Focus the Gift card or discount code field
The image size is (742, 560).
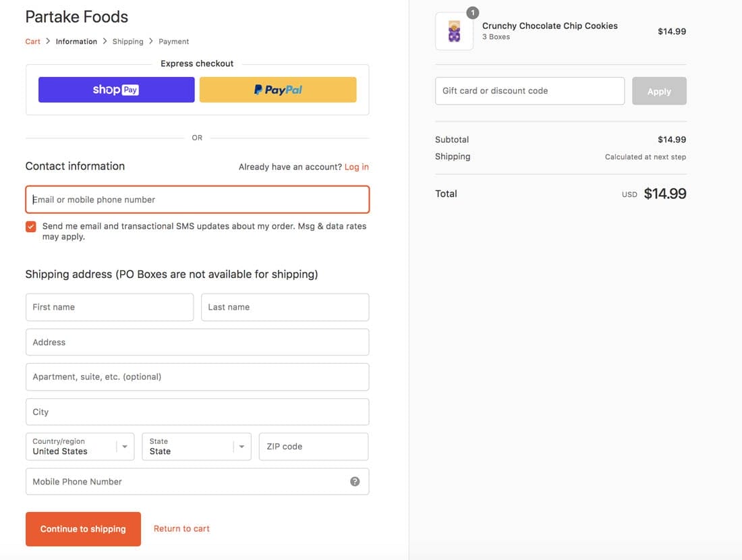pos(530,91)
